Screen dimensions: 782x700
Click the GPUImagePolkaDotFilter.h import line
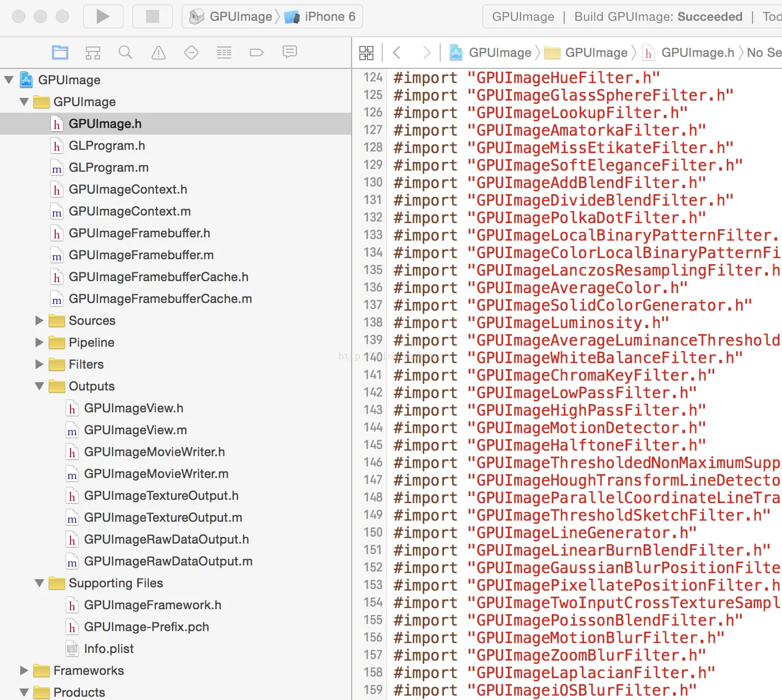tap(550, 218)
